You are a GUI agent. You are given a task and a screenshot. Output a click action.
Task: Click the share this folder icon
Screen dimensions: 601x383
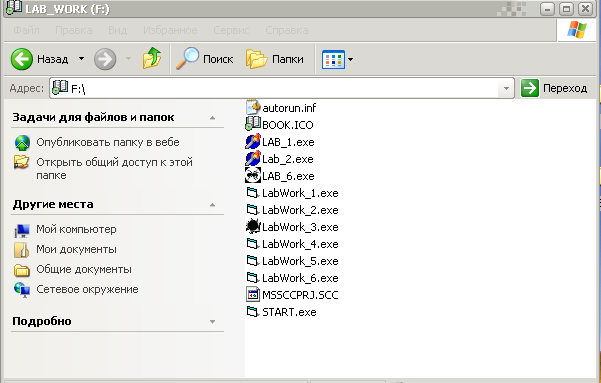[21, 162]
